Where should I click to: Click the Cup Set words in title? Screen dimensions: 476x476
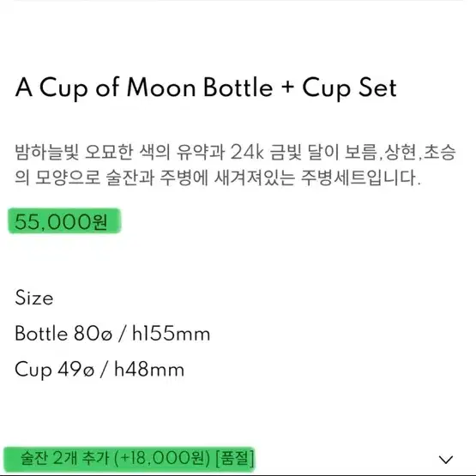tap(349, 88)
